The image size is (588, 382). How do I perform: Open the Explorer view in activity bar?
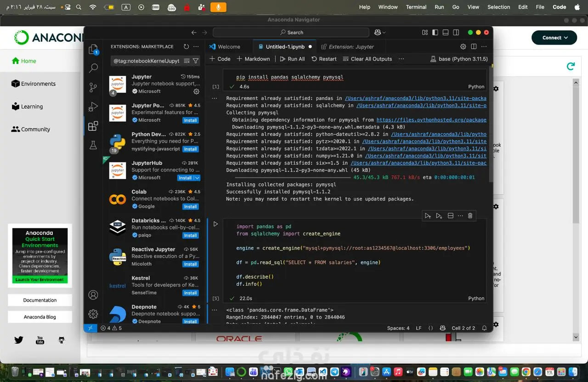point(93,49)
